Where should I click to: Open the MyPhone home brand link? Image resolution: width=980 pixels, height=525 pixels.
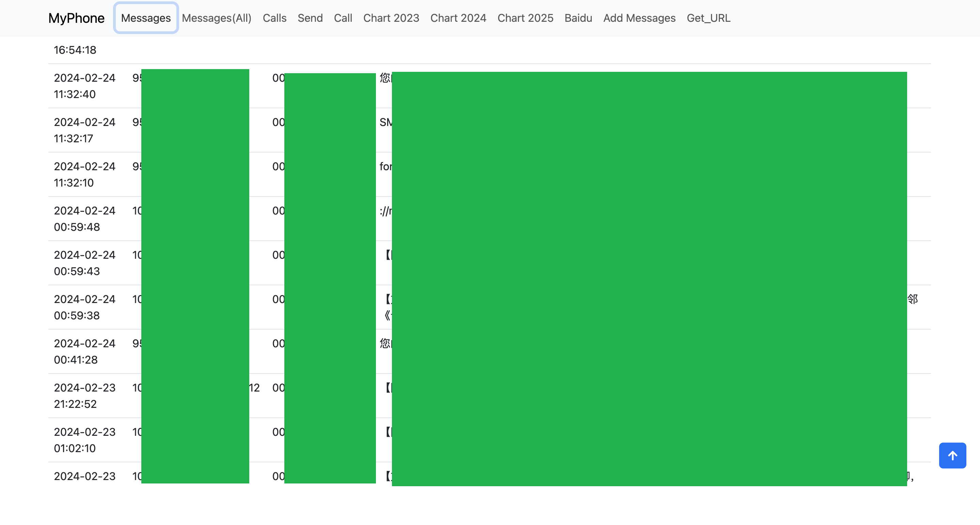tap(76, 18)
